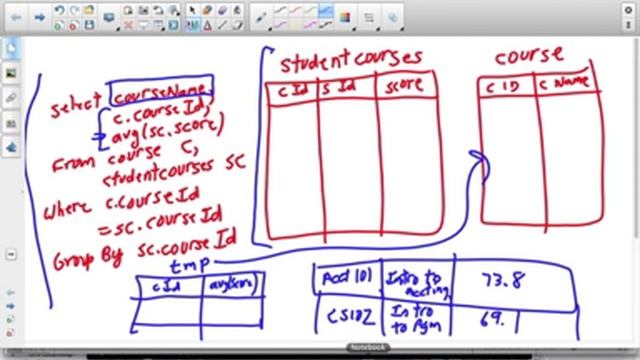This screenshot has width=640, height=360.
Task: Select the Shapes triangle tool
Action: point(207,25)
